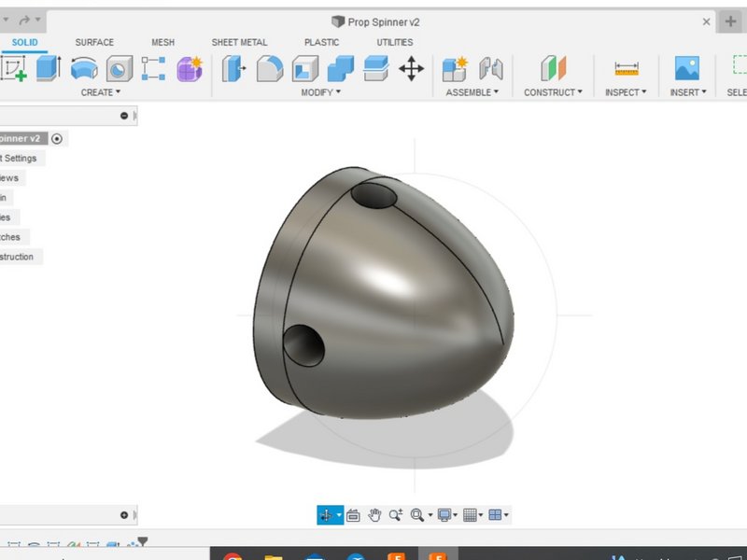This screenshot has width=747, height=560.
Task: Open the ASSEMBLE dropdown menu
Action: [x=472, y=92]
